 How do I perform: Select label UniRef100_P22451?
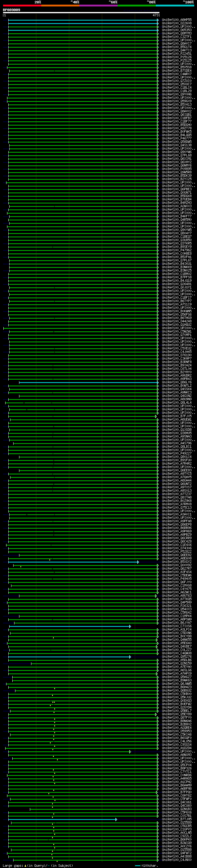(x=177, y=54)
